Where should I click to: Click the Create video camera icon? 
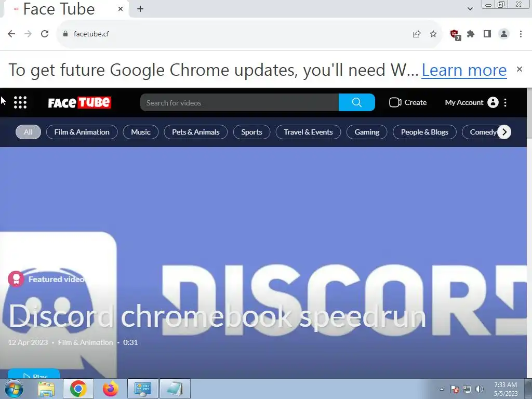click(395, 102)
